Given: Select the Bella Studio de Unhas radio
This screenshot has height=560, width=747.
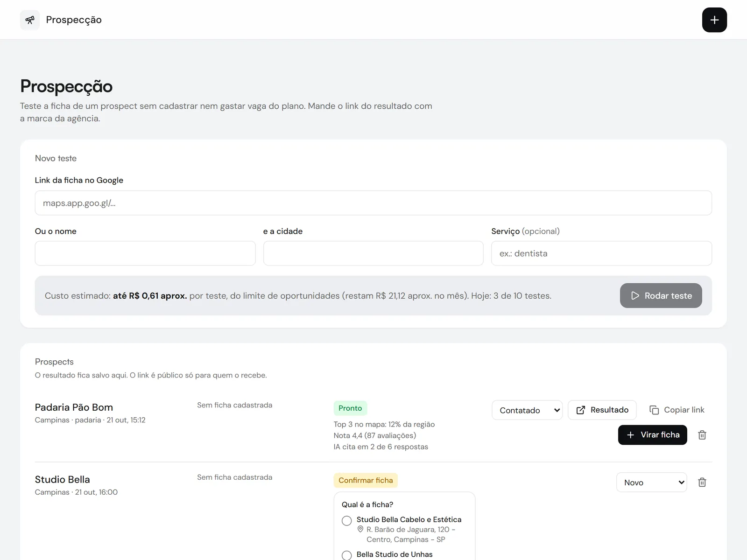Looking at the screenshot, I should [346, 555].
